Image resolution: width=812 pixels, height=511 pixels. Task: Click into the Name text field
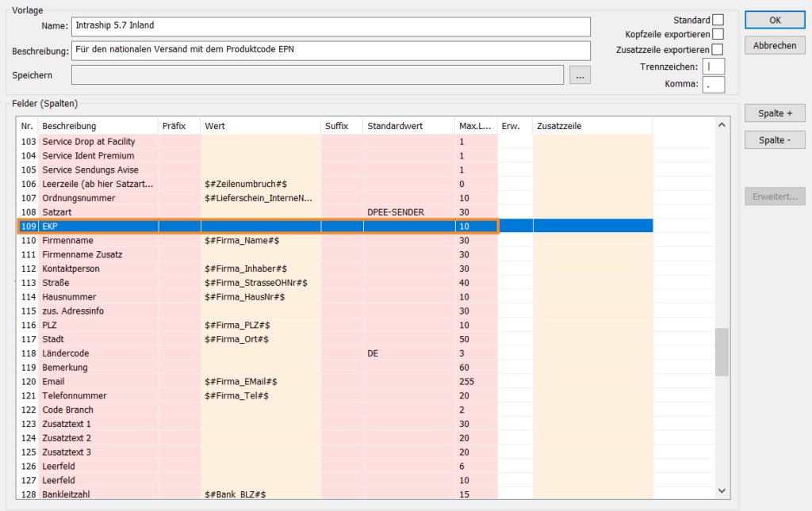(331, 26)
